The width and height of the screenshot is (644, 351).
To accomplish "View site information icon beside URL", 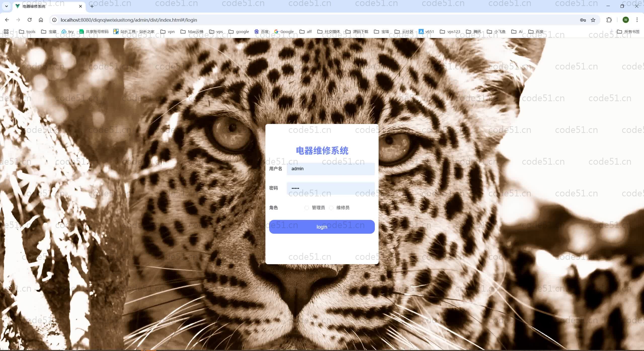I will (54, 20).
